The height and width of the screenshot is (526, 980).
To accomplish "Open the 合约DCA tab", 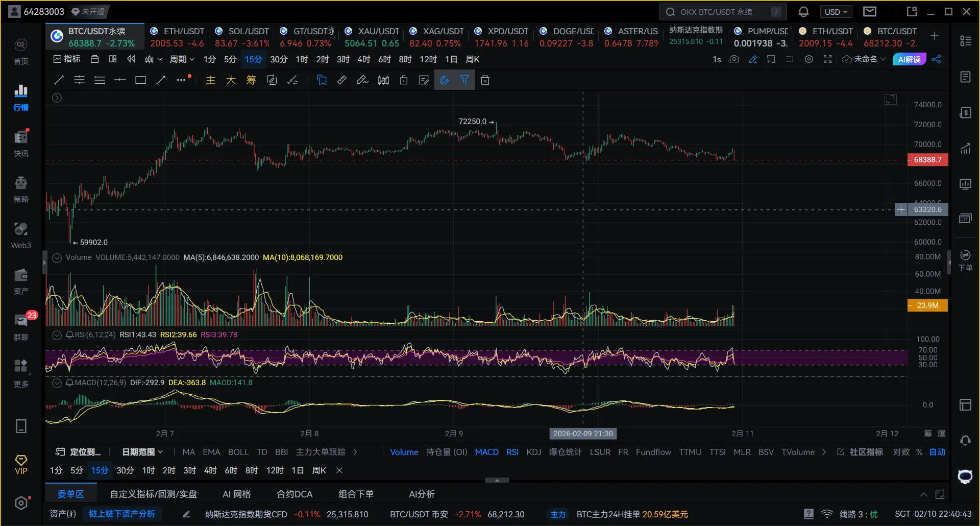I will point(295,494).
